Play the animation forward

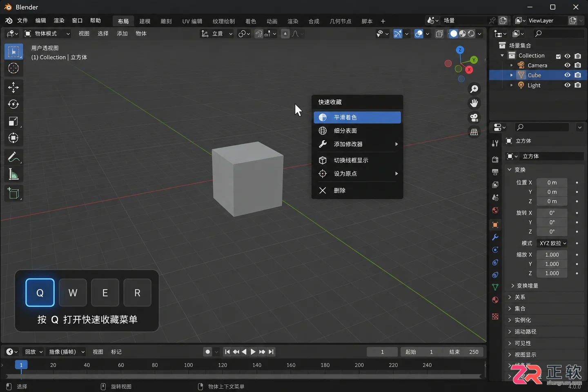pyautogui.click(x=253, y=352)
